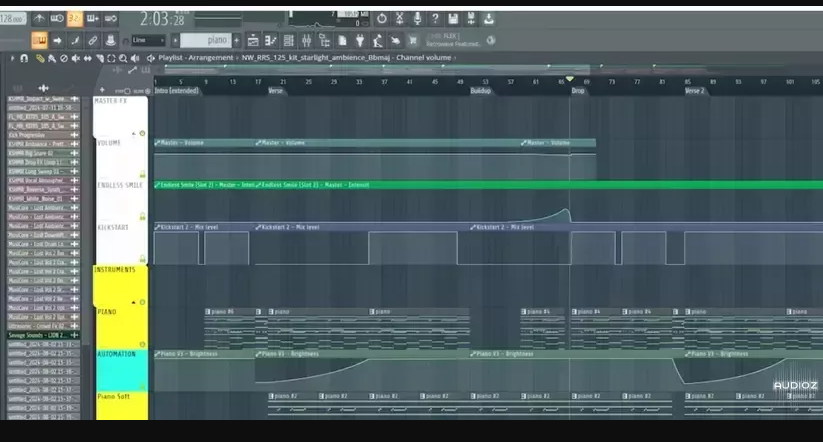Collapse the MASTER FX track group arrow
The height and width of the screenshot is (442, 823).
[x=133, y=134]
